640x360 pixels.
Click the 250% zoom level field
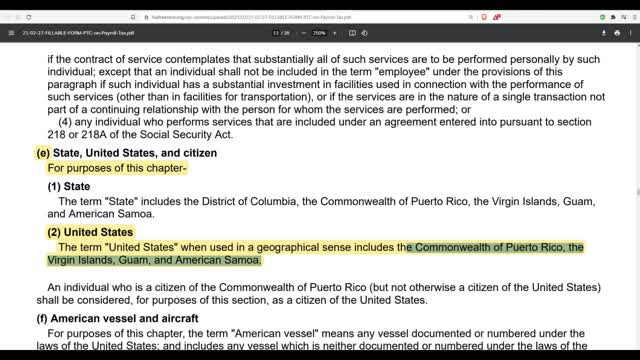coord(319,33)
